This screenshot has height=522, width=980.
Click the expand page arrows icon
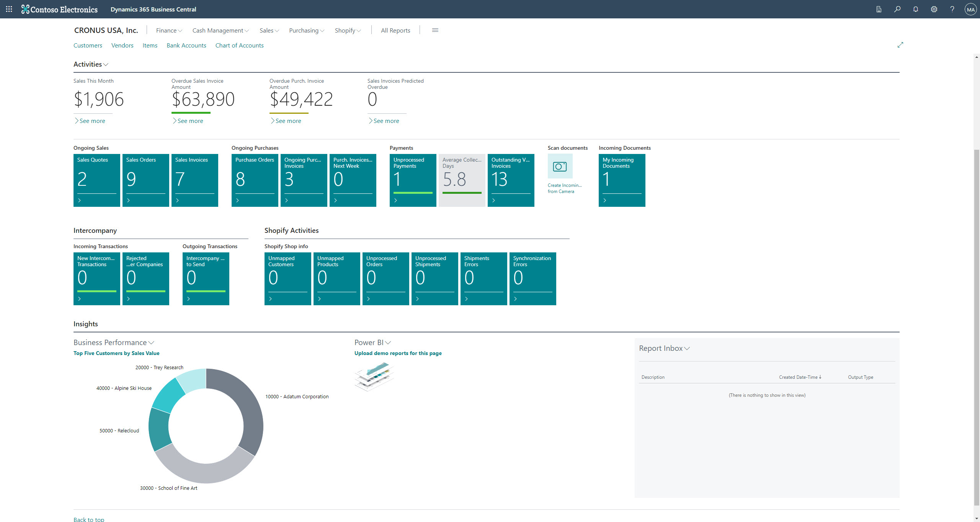(900, 45)
